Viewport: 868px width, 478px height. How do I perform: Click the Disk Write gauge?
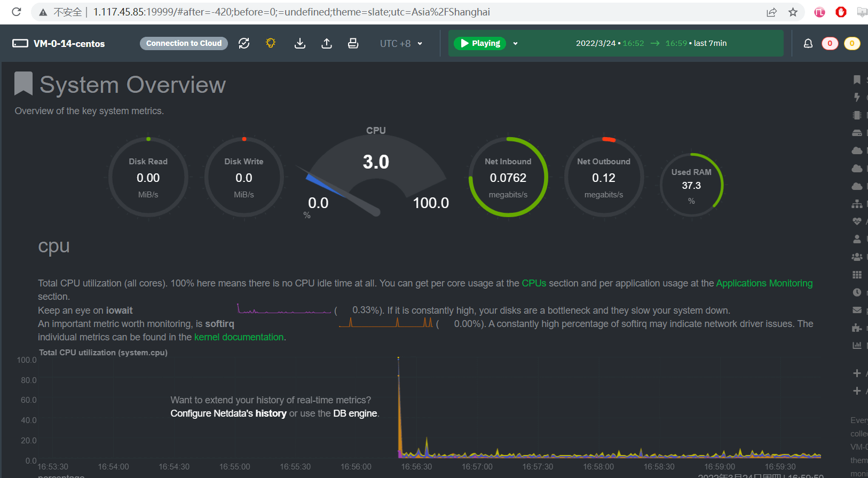(244, 177)
